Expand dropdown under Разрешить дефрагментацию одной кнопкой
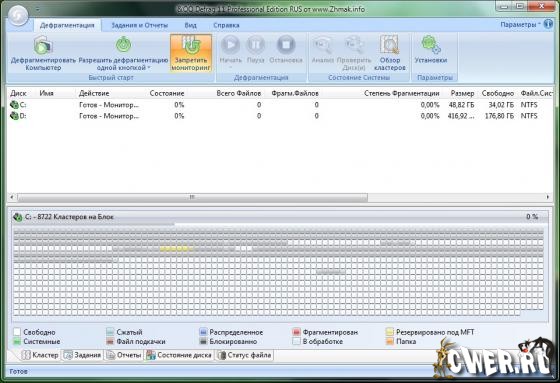The image size is (560, 383). pyautogui.click(x=149, y=68)
